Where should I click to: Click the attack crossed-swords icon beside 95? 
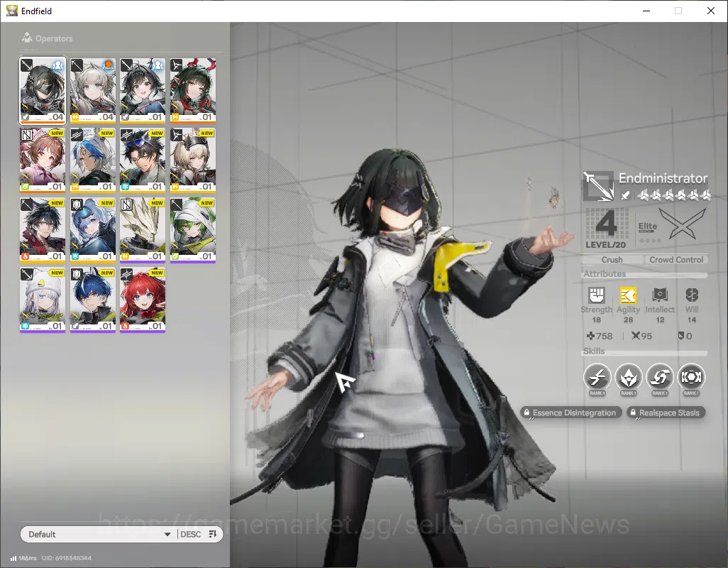(636, 335)
